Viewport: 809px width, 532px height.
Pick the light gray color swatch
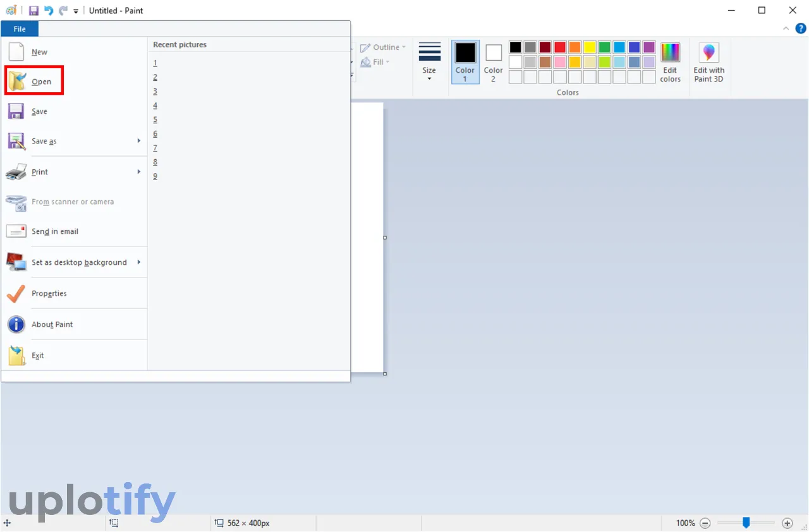[530, 62]
